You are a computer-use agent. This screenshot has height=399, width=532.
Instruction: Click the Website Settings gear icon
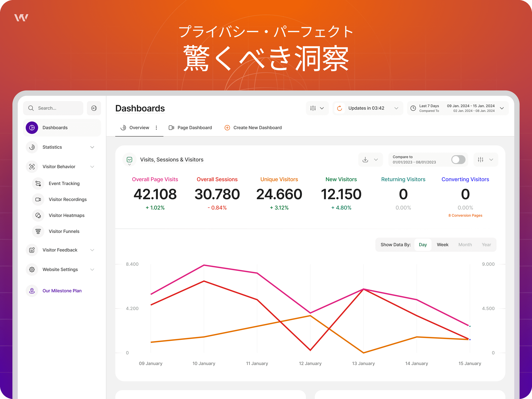32,270
